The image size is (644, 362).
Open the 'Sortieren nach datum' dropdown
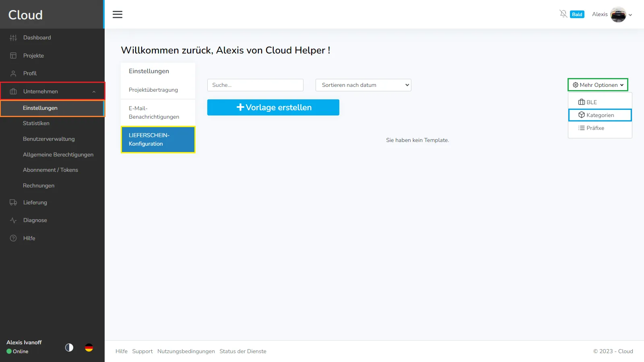[x=363, y=85]
